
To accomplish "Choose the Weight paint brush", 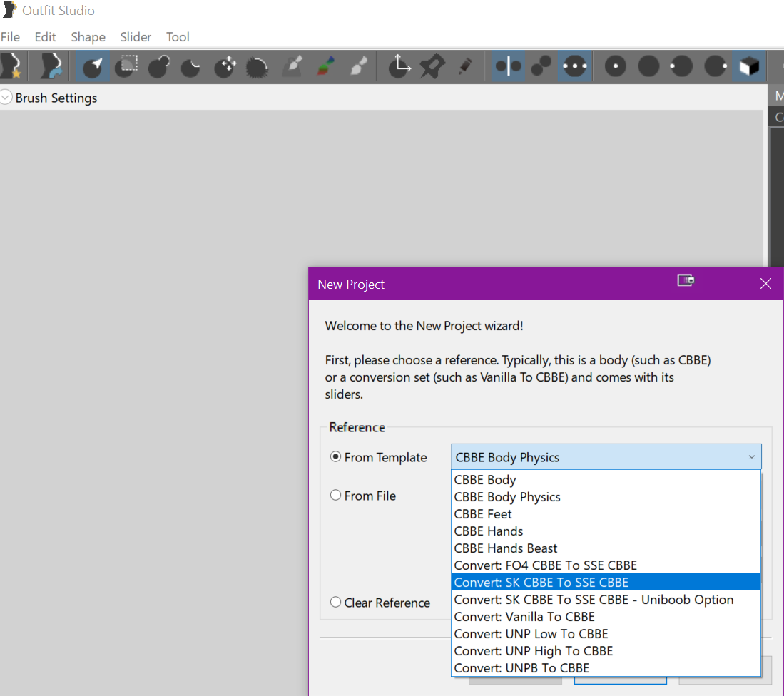I will tap(293, 66).
